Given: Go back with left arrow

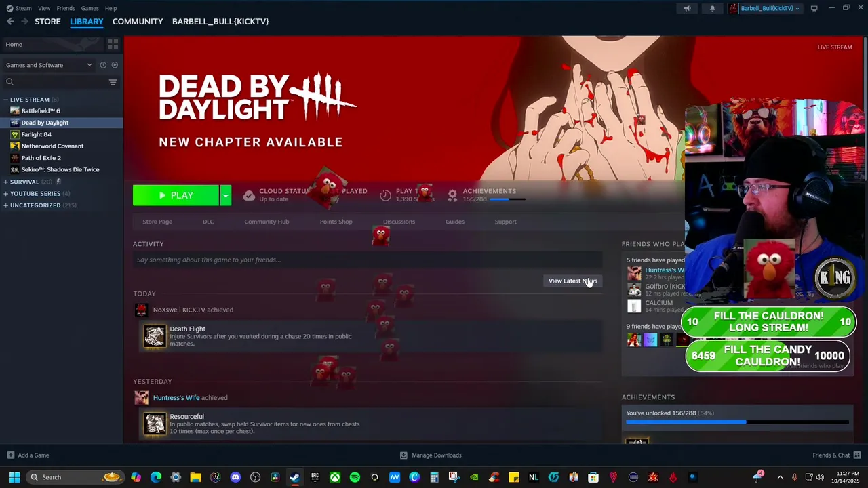Looking at the screenshot, I should pos(10,22).
